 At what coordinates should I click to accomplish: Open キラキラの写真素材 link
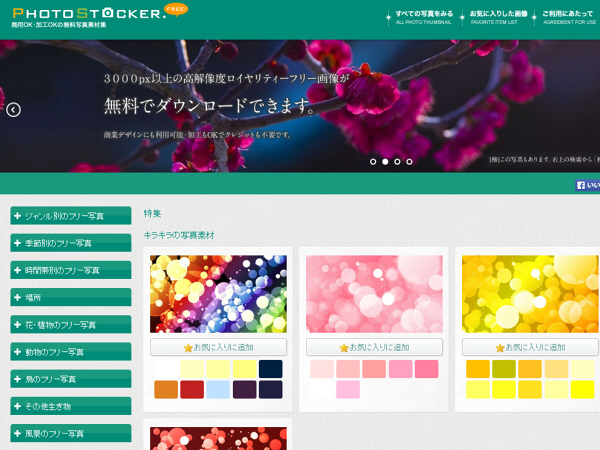click(179, 235)
